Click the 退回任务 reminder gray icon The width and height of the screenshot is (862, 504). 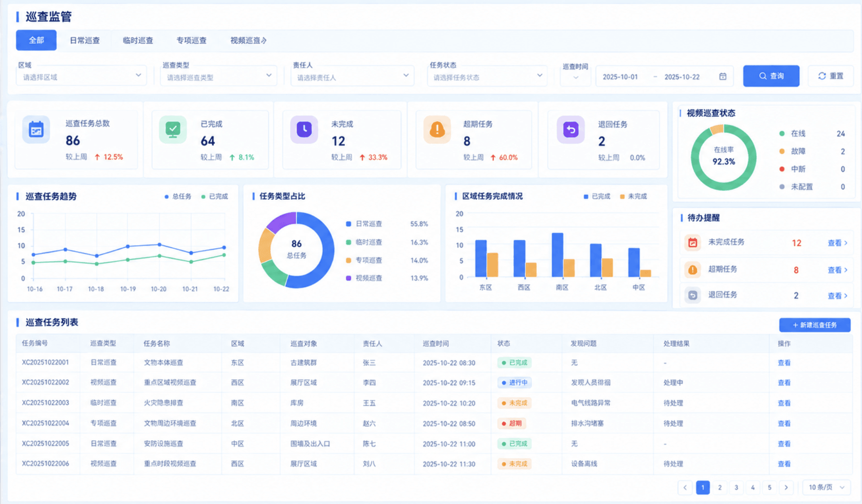pyautogui.click(x=693, y=295)
